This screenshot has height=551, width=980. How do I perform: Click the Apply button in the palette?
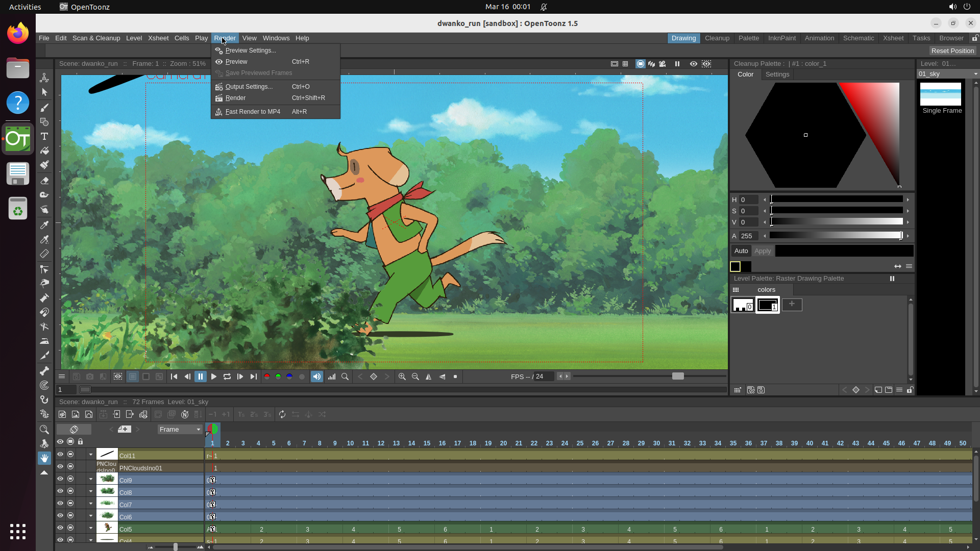click(x=762, y=251)
